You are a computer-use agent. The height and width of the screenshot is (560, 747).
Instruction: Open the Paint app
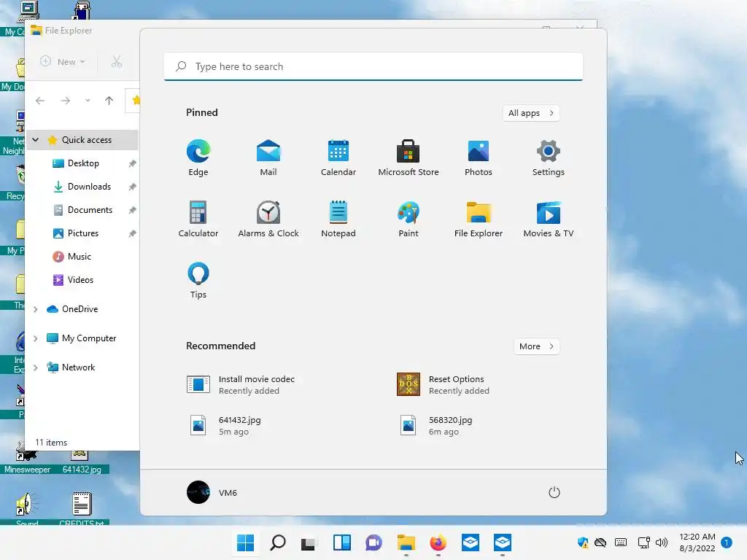click(409, 219)
